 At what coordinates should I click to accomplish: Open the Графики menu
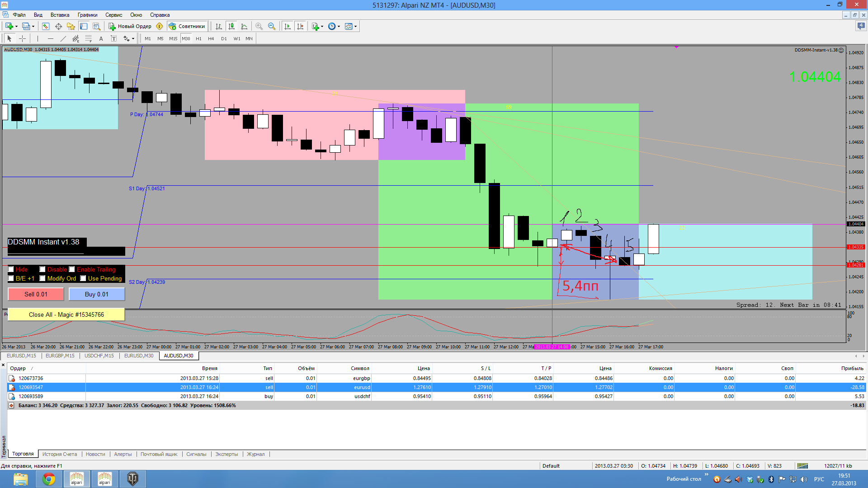tap(87, 15)
